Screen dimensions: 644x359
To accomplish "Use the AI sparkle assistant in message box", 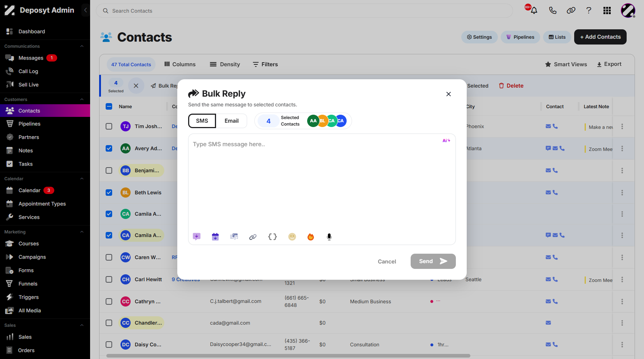I will 446,140.
